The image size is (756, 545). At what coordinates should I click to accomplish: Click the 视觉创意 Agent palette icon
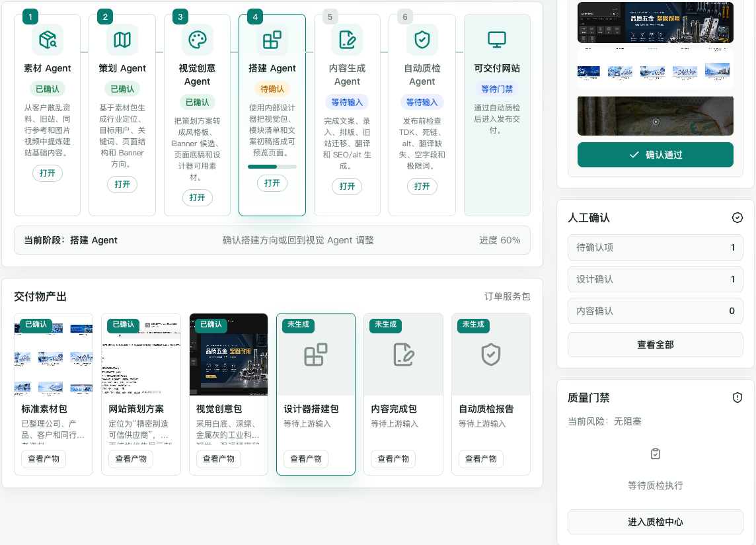tap(197, 40)
